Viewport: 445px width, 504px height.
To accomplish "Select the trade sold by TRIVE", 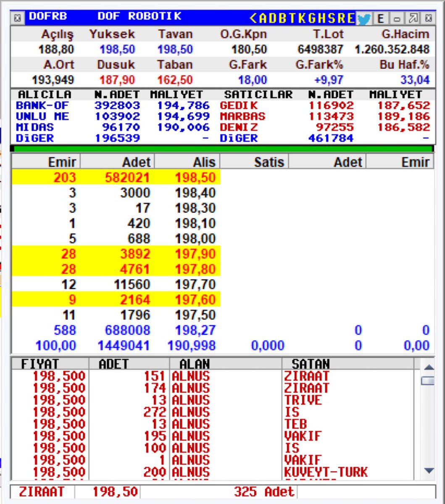I will pyautogui.click(x=213, y=400).
